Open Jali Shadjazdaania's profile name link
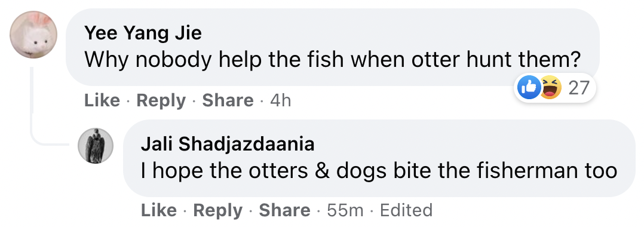The image size is (644, 227). [x=228, y=144]
